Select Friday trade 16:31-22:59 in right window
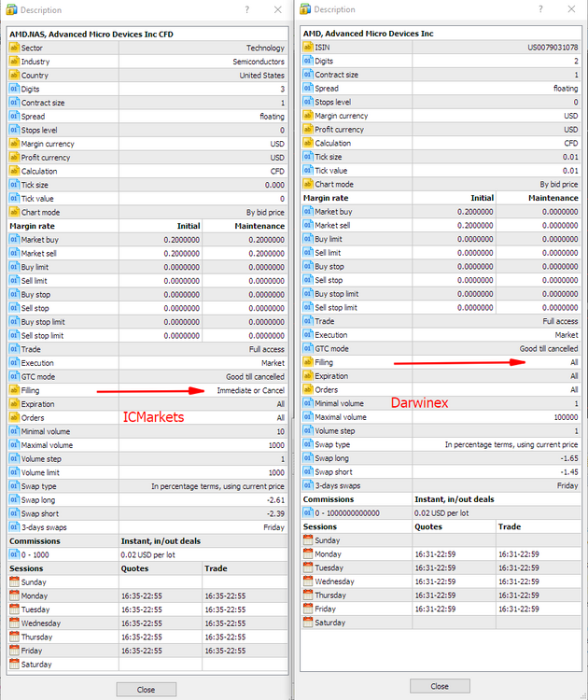This screenshot has width=588, height=700. [x=519, y=609]
